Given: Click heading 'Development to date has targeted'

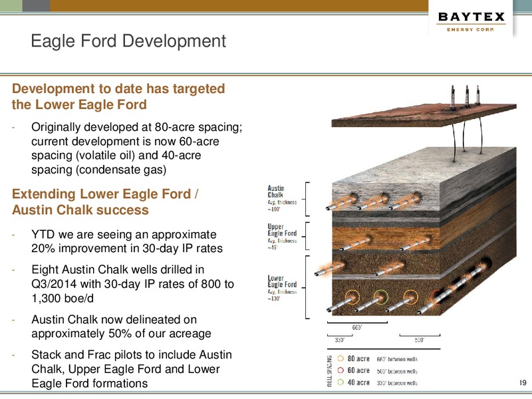Looking at the screenshot, I should [118, 88].
